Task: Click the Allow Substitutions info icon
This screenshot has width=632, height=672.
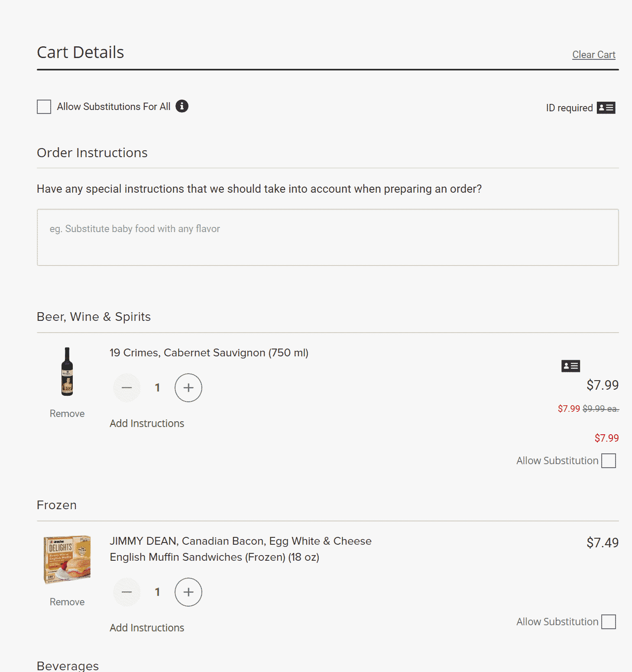Action: pyautogui.click(x=182, y=106)
